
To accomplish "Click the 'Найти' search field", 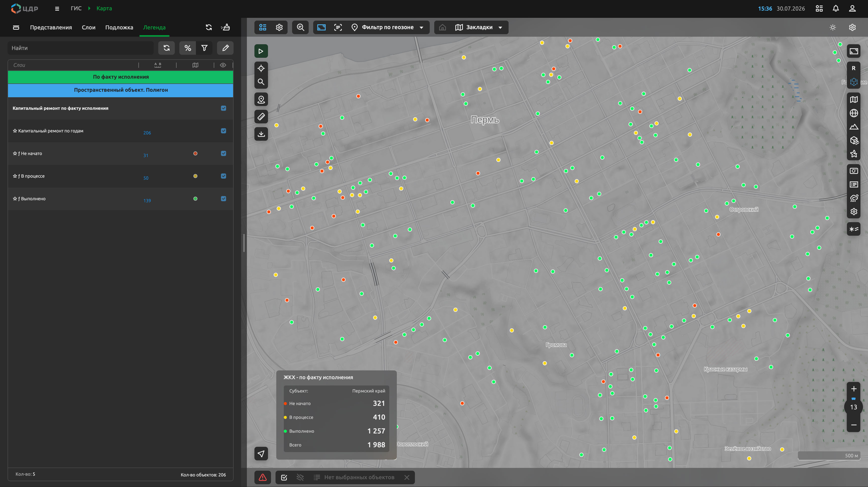I will pos(81,48).
